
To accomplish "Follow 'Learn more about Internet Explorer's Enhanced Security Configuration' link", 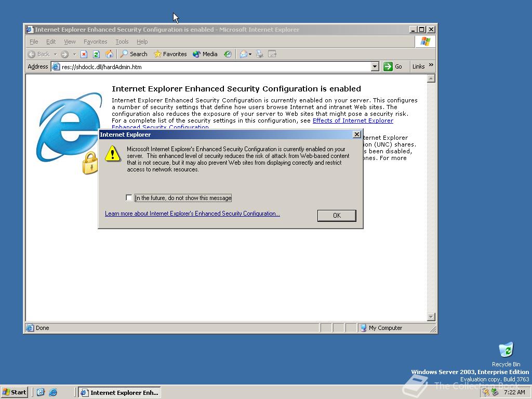I will pyautogui.click(x=192, y=214).
